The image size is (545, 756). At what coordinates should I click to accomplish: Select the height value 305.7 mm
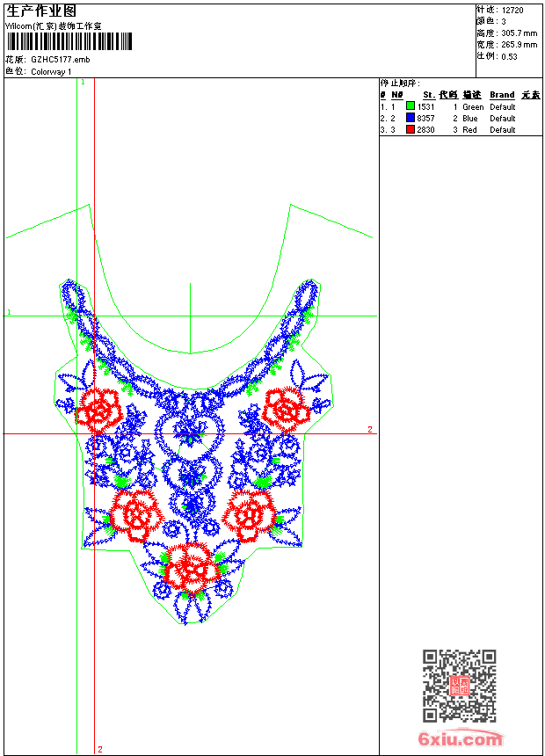[519, 33]
